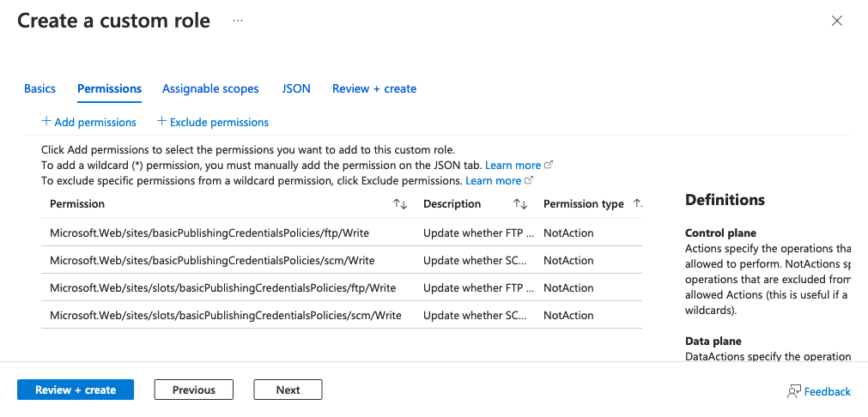Select the slots/basicPublishingCredentialsPolicies/scm/Write row
This screenshot has width=868, height=417.
342,315
